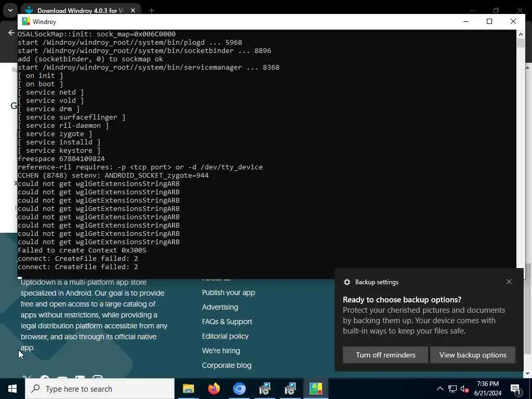The height and width of the screenshot is (399, 532).
Task: Click the '[ service zygote ]' console line
Action: point(55,134)
